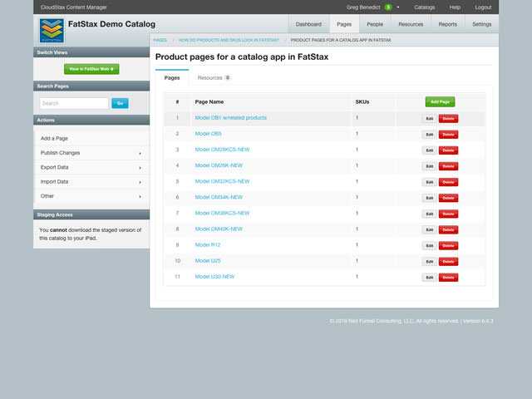Click Edit in table row 4

pos(430,166)
